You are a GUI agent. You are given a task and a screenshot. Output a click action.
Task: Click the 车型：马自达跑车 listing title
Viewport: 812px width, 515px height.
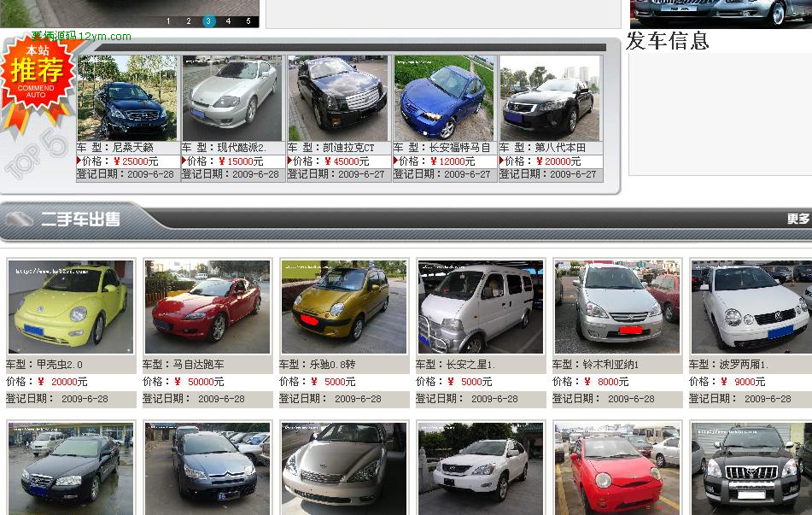pos(184,364)
